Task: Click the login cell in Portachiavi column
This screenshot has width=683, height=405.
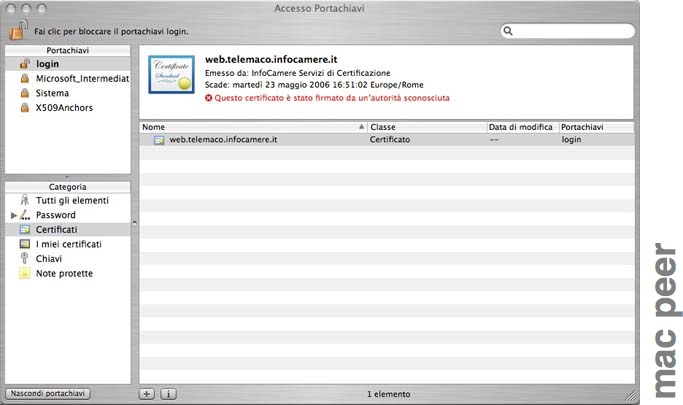Action: pyautogui.click(x=571, y=139)
